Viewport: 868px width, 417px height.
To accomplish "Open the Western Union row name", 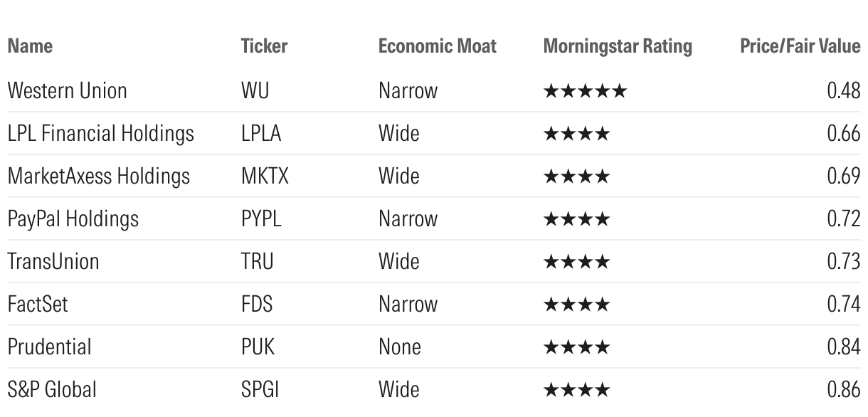I will click(x=67, y=90).
